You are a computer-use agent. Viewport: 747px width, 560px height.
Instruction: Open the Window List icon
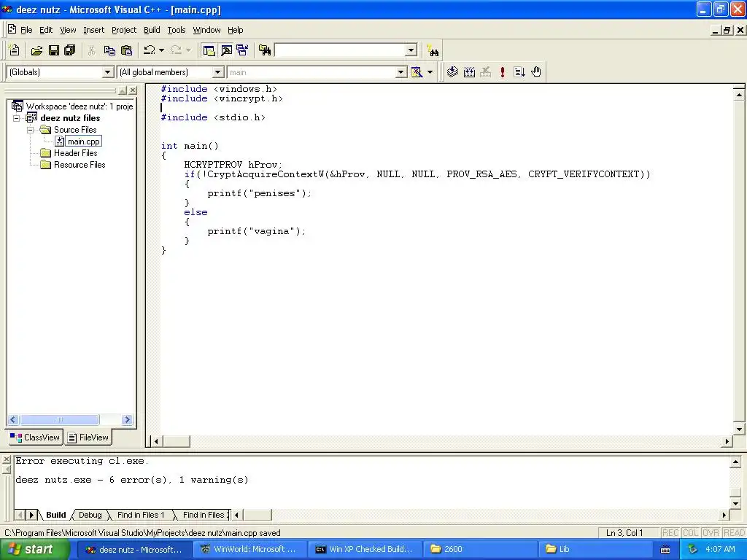[242, 50]
